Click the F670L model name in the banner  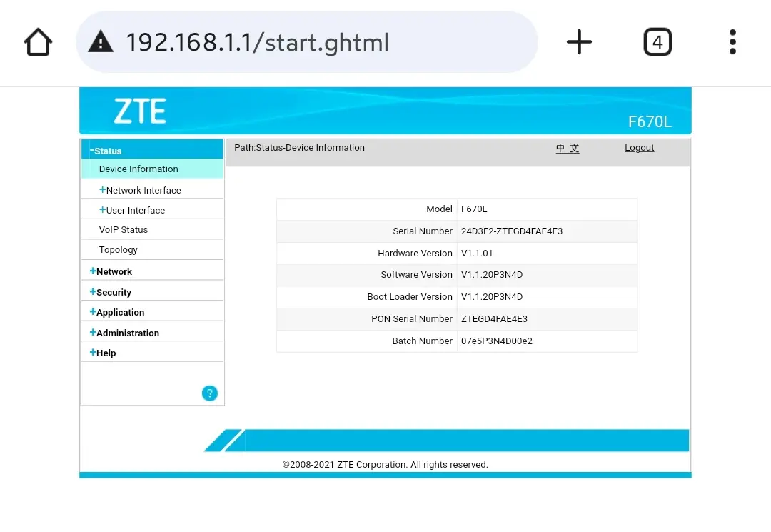point(650,121)
